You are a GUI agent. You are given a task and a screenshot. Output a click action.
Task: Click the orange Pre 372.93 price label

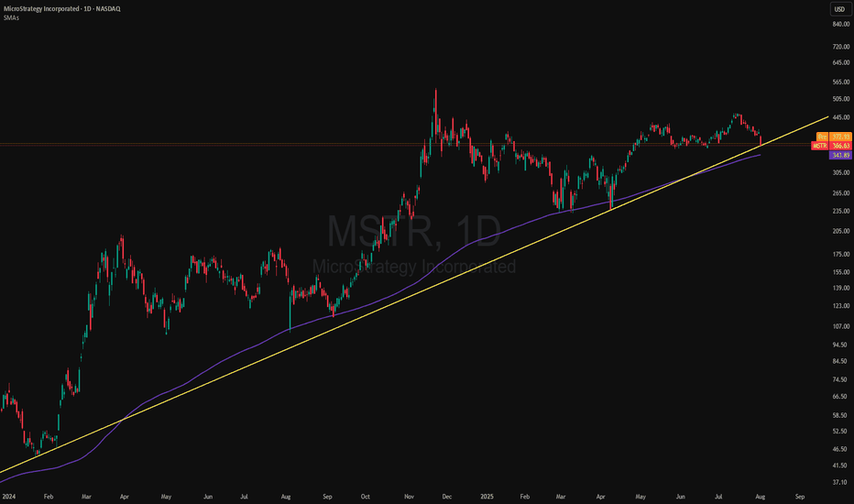click(x=834, y=137)
